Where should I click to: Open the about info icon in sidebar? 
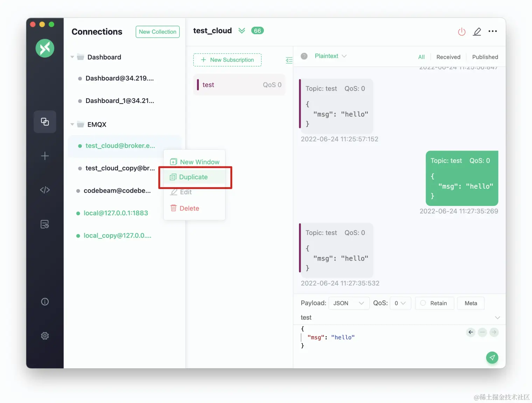[x=45, y=301]
